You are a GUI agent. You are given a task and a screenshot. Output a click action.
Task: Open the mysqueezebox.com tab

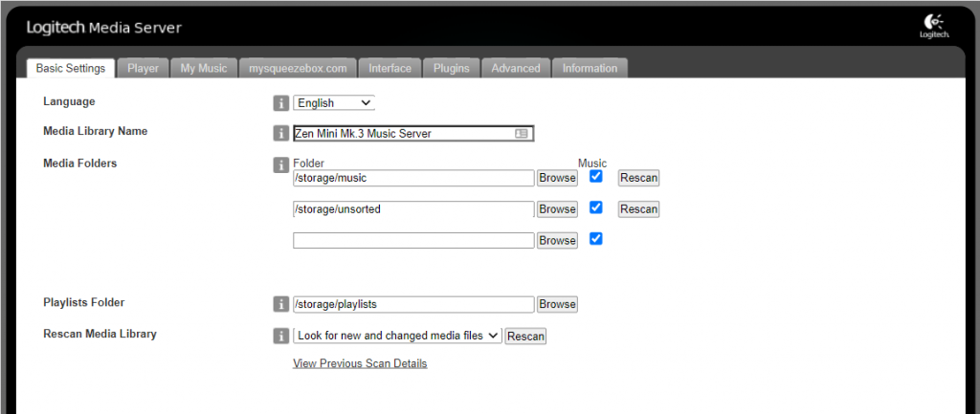298,68
